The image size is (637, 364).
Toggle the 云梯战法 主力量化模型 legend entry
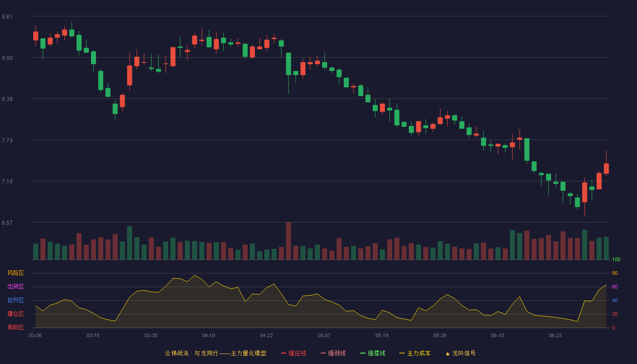click(215, 353)
